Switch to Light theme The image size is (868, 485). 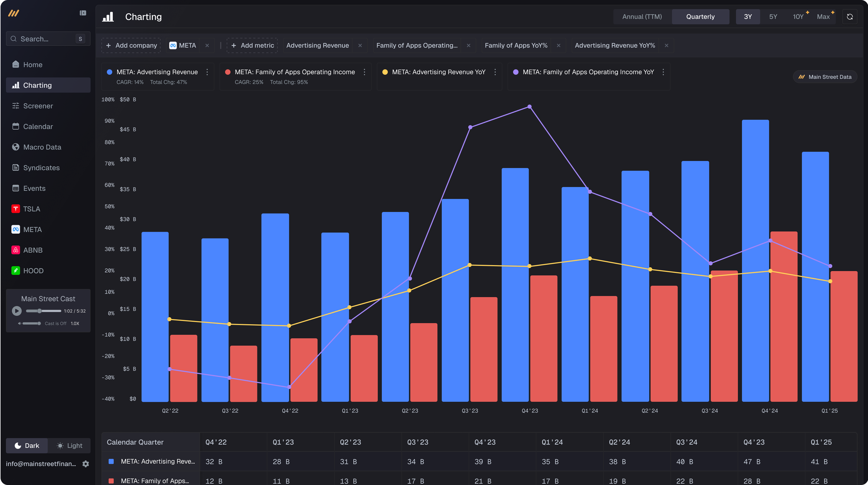(69, 446)
